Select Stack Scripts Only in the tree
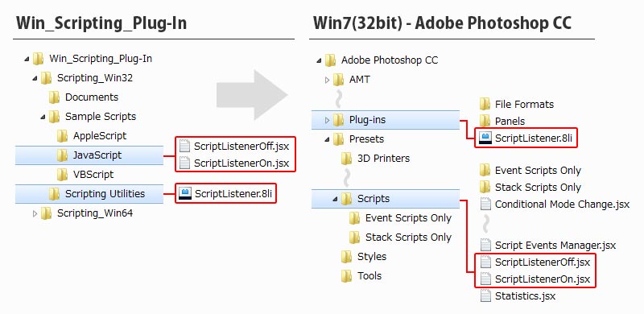Screen dimensions: 644x314 (x=408, y=238)
